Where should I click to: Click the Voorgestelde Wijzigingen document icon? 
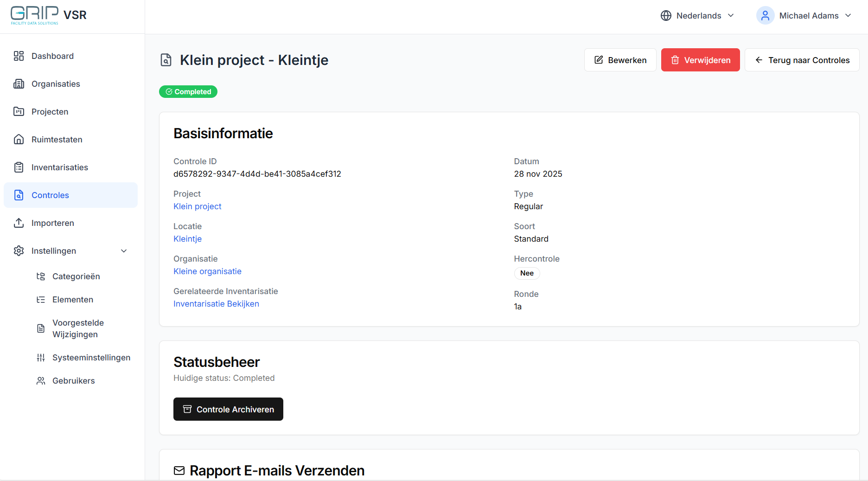41,328
